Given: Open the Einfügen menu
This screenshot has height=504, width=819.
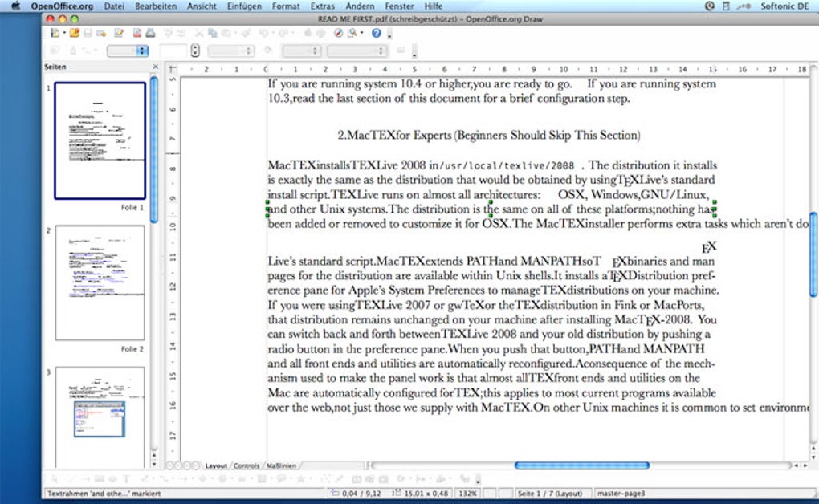Looking at the screenshot, I should 244,6.
